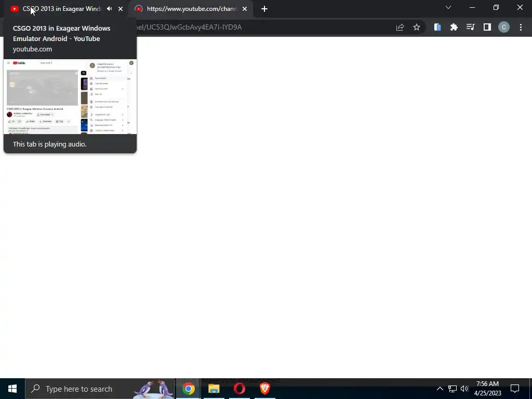Close the CSGO 2013 YouTube tab

pyautogui.click(x=121, y=9)
